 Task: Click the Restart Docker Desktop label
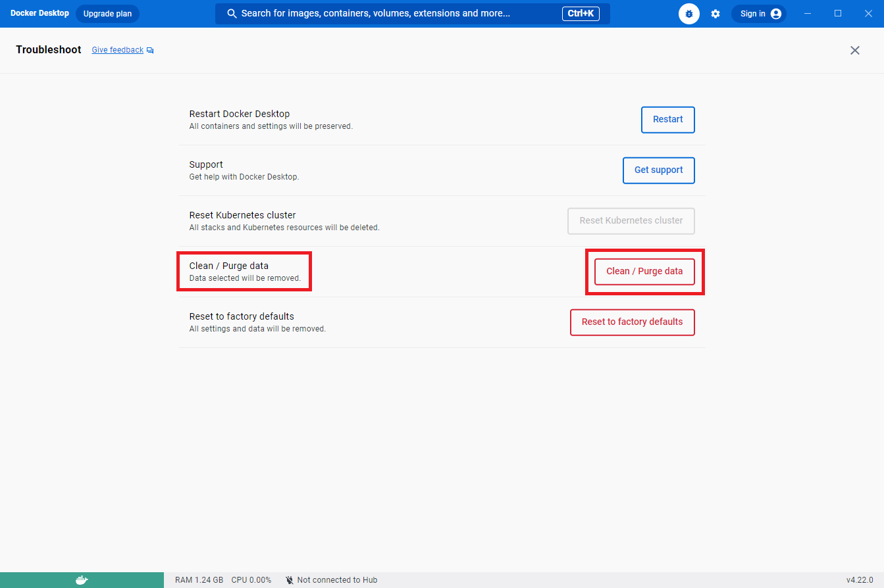[x=240, y=114]
